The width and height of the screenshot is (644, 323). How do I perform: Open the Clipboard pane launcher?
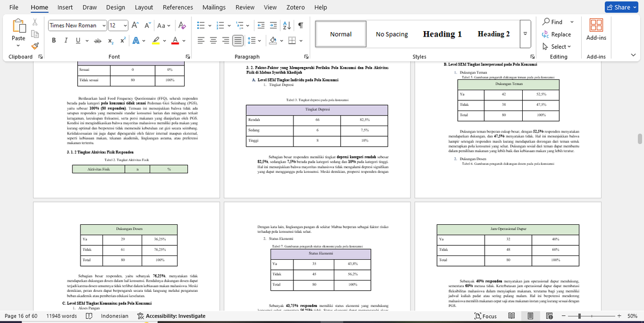(x=40, y=57)
